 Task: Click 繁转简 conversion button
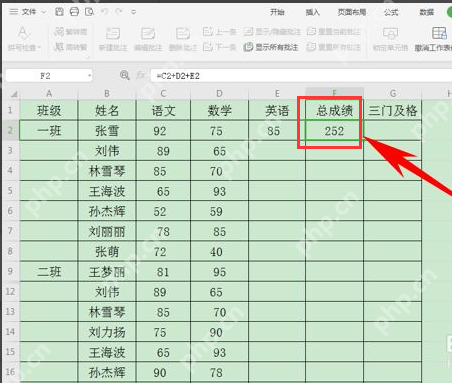pyautogui.click(x=70, y=32)
